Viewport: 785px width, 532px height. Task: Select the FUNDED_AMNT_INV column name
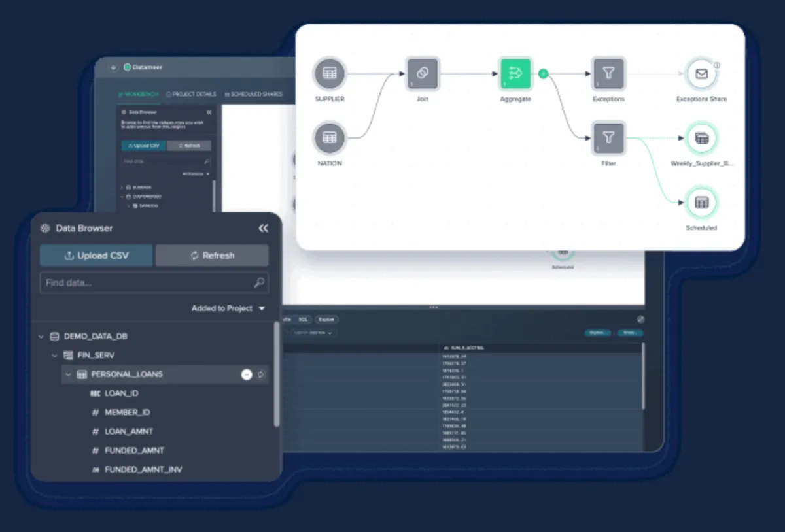coord(144,470)
